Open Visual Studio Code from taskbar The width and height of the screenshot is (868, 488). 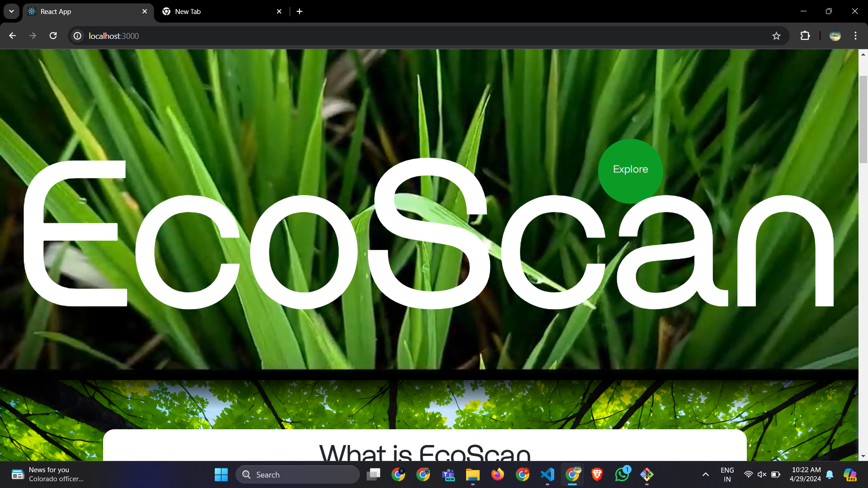tap(547, 474)
